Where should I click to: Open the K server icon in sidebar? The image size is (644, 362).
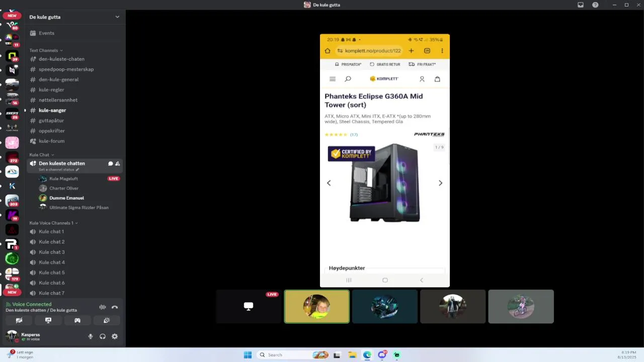tap(12, 186)
